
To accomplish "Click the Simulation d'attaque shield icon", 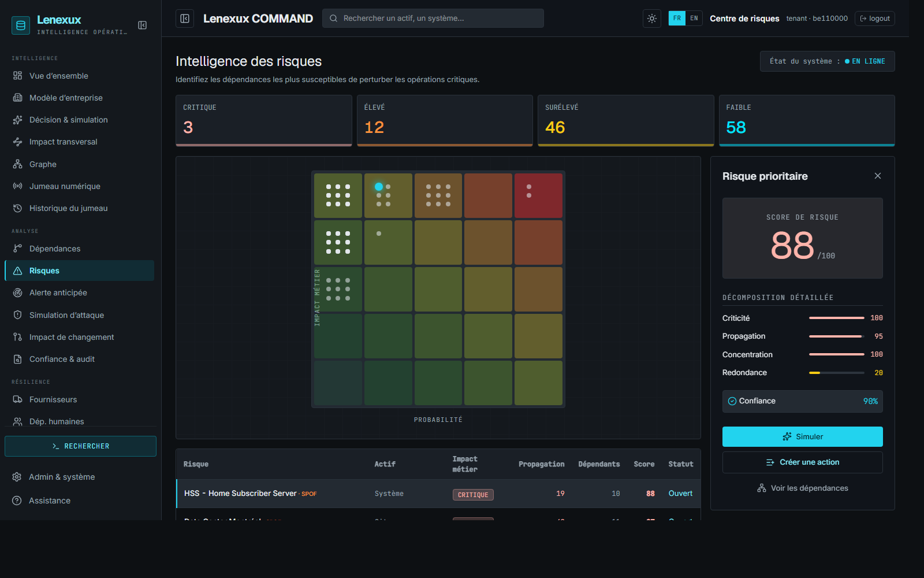I will coord(17,315).
